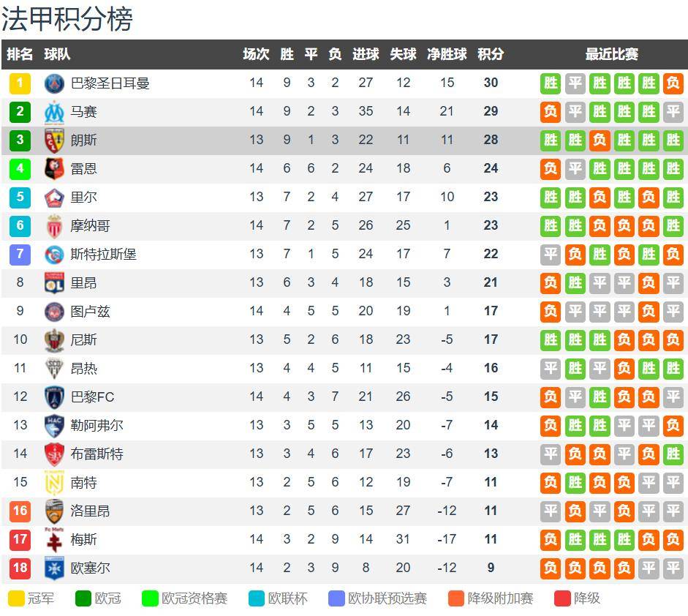Screen dimensions: 688x616
Task: Click the Rennes team logo
Action: pyautogui.click(x=54, y=169)
